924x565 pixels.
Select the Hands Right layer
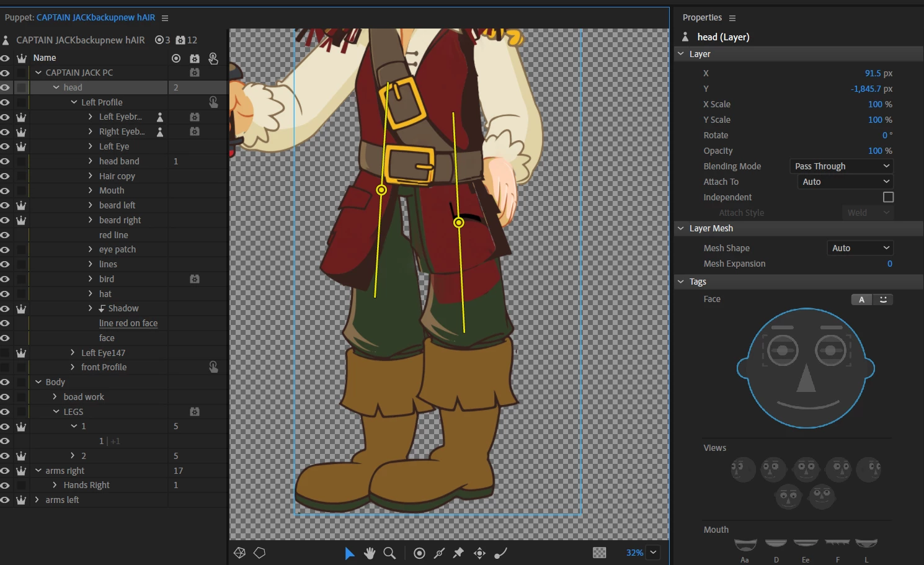point(86,485)
